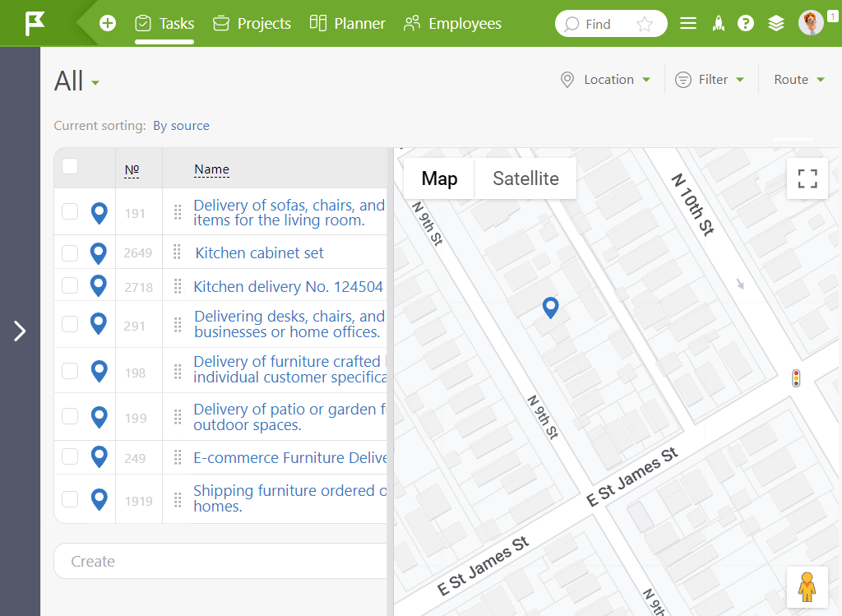This screenshot has width=842, height=616.
Task: Click the flag logo home icon
Action: [35, 24]
